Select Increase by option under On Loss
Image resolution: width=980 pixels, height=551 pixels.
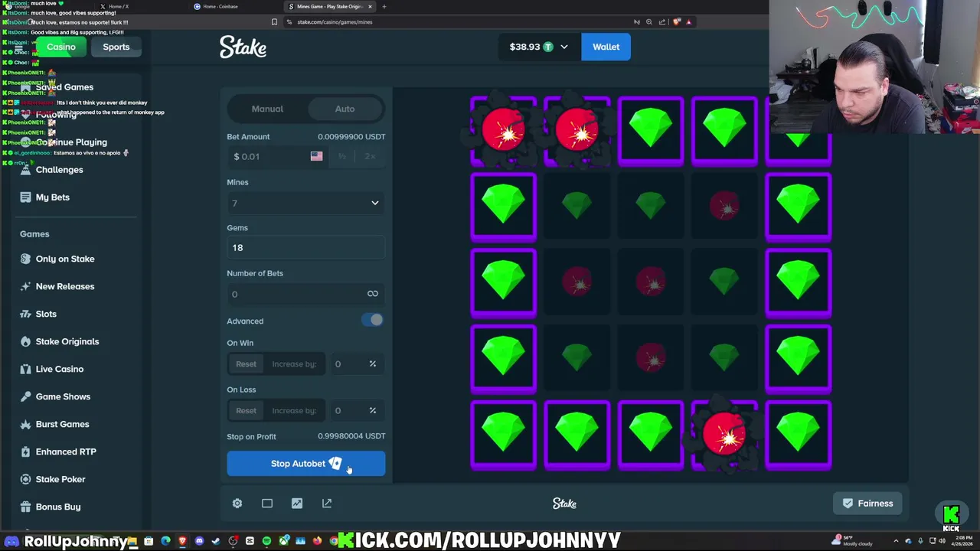(x=294, y=411)
